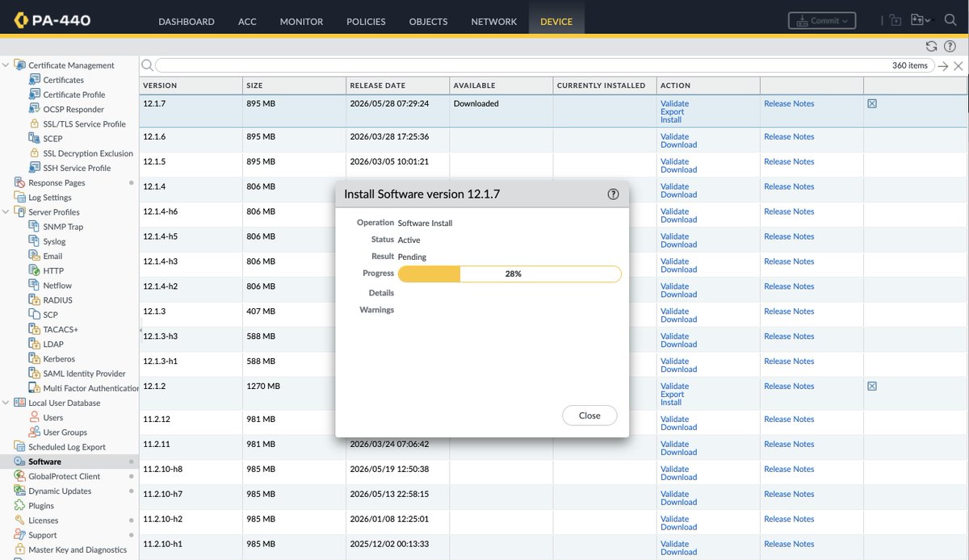Click the GlobalProtect Client icon
Viewport: 969px width, 560px height.
click(20, 476)
